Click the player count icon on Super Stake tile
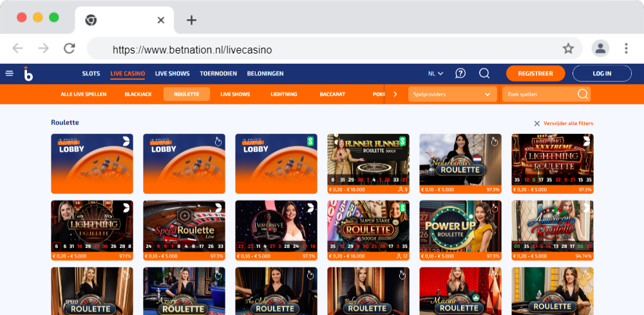This screenshot has width=644, height=315. tap(399, 256)
